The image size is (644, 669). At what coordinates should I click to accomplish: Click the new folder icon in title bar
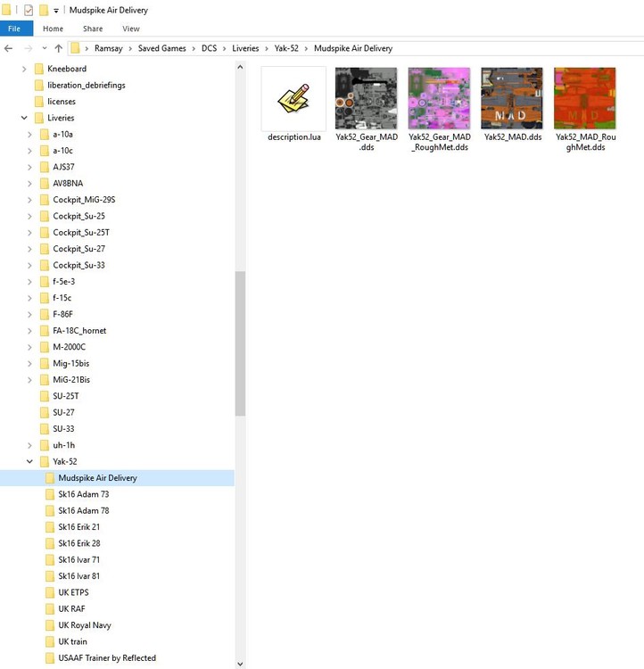[44, 10]
